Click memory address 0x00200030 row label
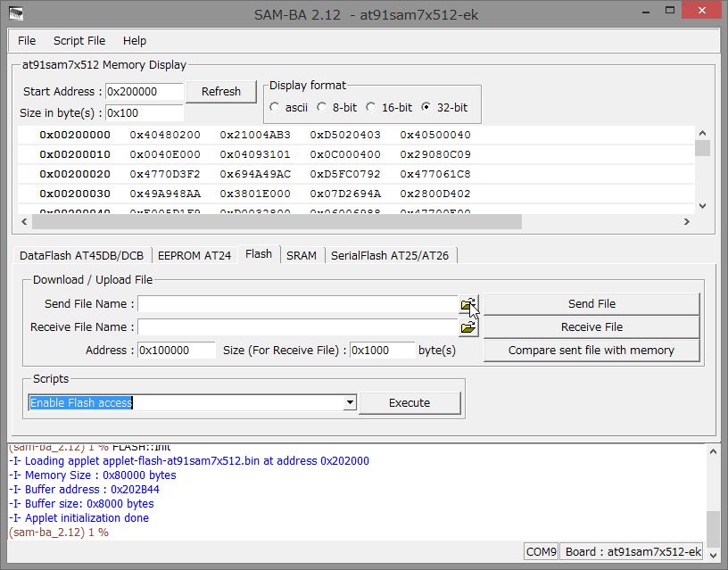Viewport: 728px width, 570px height. (x=75, y=194)
